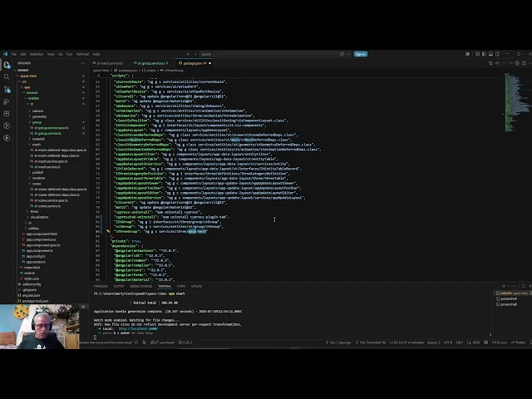The width and height of the screenshot is (532, 399).
Task: Open the Terminal menu
Action: tap(82, 54)
